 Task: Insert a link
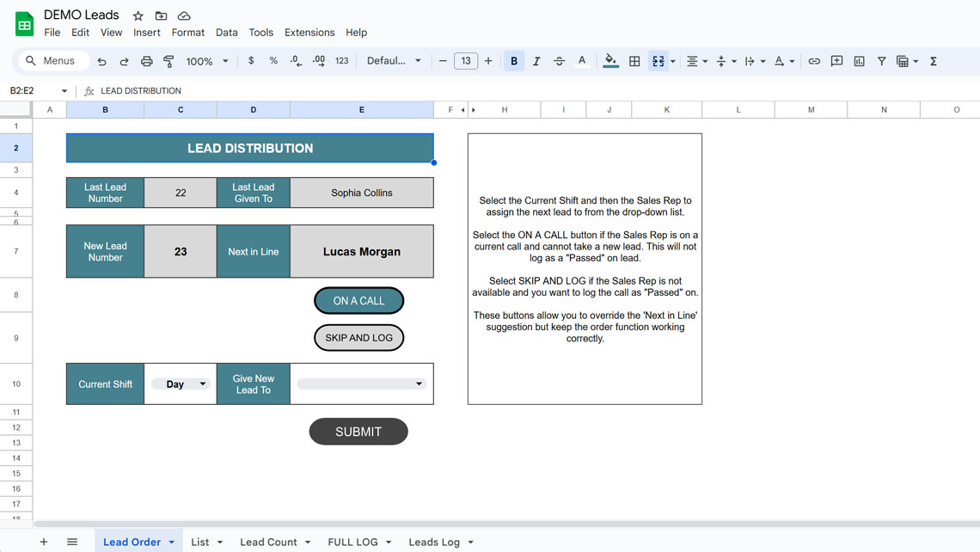[814, 61]
